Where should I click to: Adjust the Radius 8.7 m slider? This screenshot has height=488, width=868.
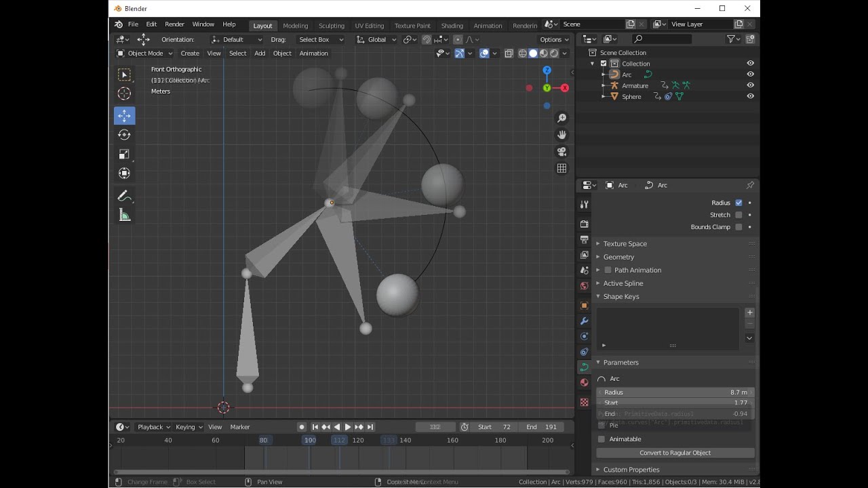675,392
